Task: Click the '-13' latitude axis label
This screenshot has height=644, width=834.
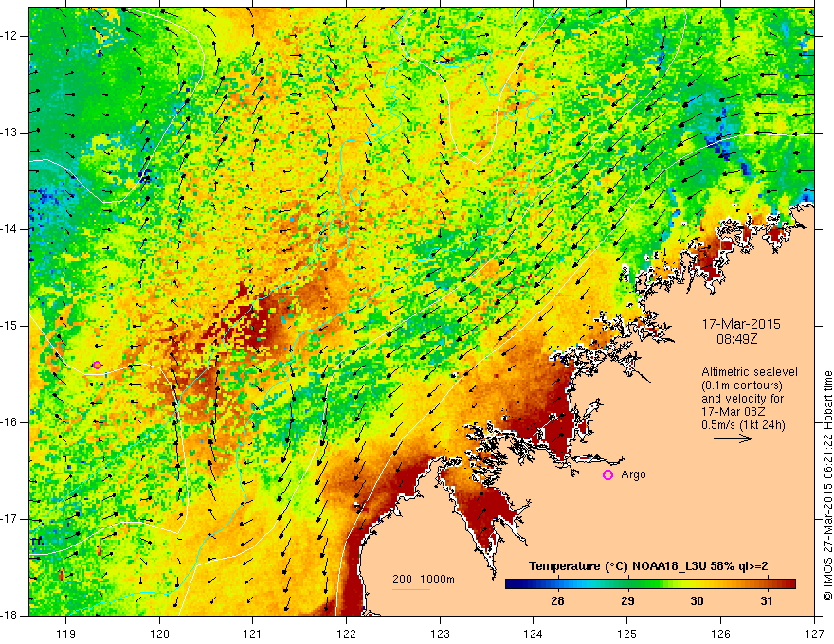Action: (10, 133)
